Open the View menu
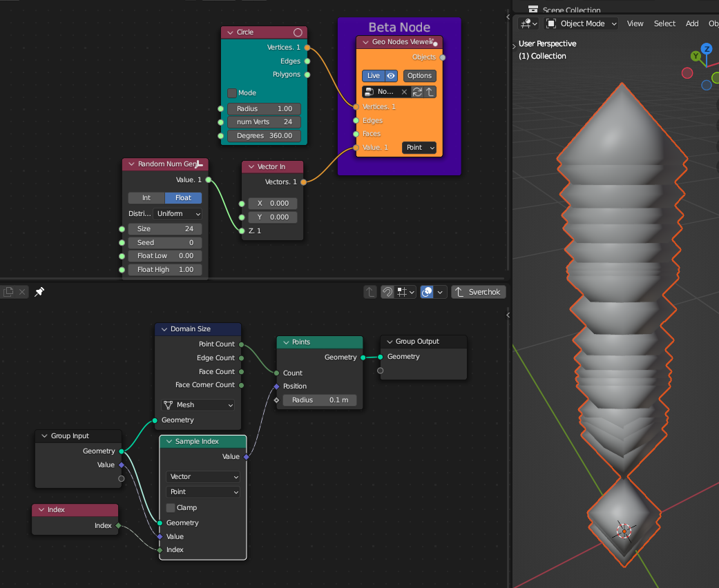The height and width of the screenshot is (588, 719). click(635, 23)
